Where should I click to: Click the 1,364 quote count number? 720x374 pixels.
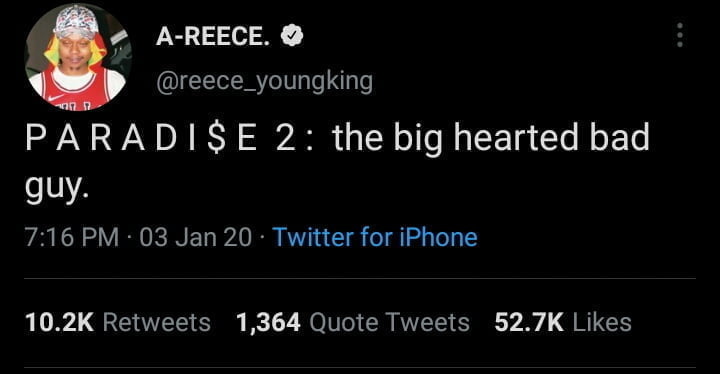point(268,322)
